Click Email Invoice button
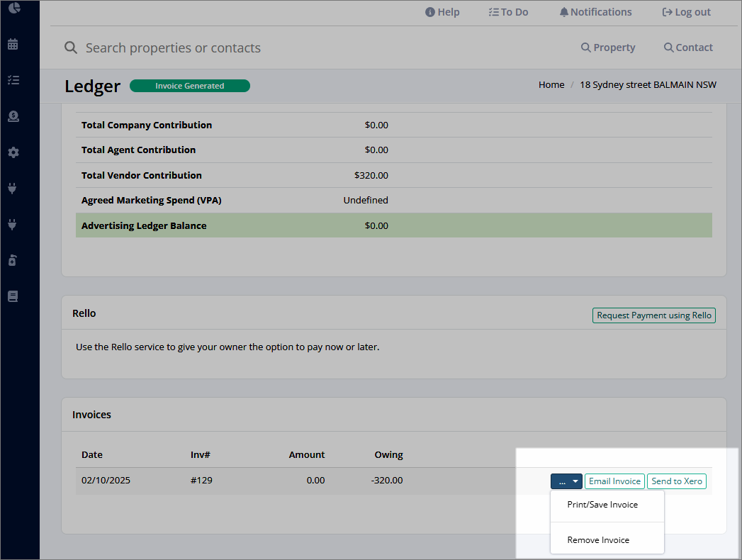The width and height of the screenshot is (742, 560). (614, 481)
